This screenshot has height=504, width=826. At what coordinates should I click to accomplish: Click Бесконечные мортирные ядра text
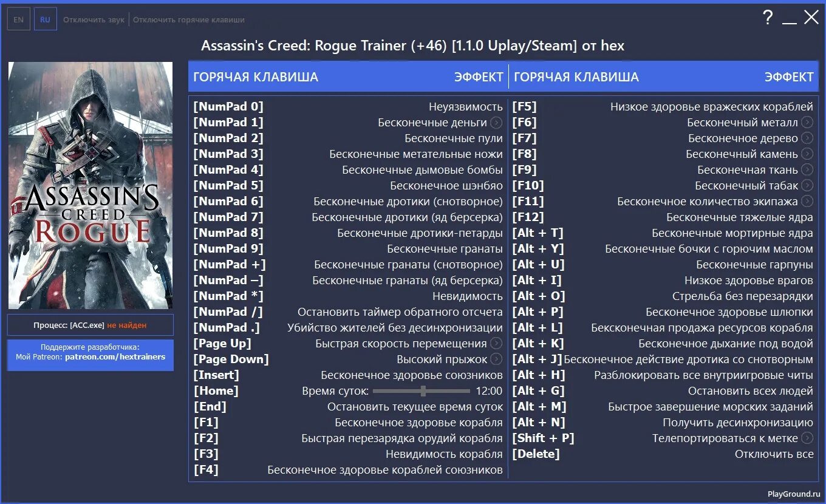(732, 233)
